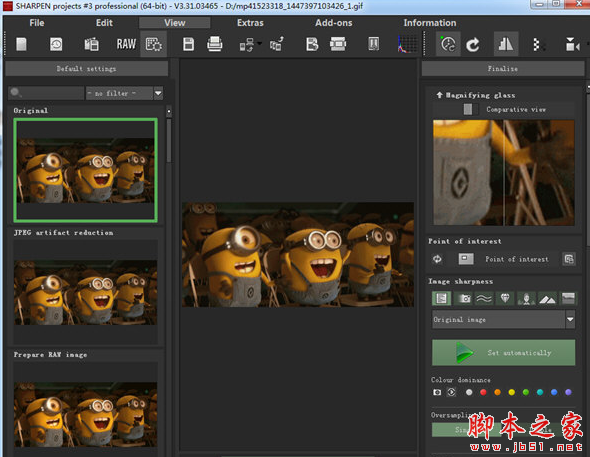Click the colour dominance camera icon
The height and width of the screenshot is (457, 590).
pos(437,392)
